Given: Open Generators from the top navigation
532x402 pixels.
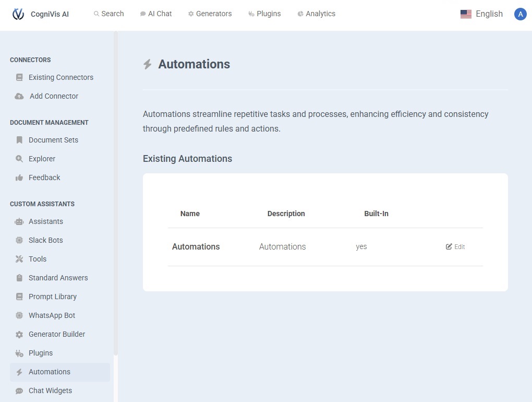Looking at the screenshot, I should [x=210, y=14].
